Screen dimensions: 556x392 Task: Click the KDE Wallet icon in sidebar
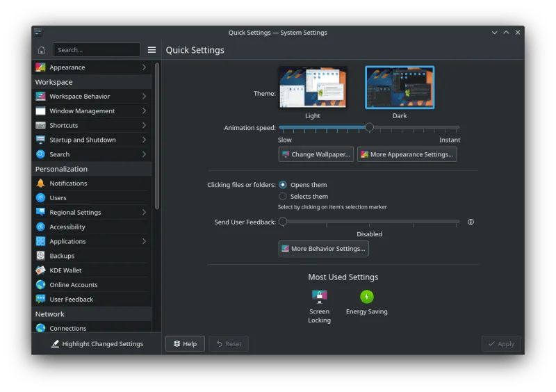pos(41,270)
